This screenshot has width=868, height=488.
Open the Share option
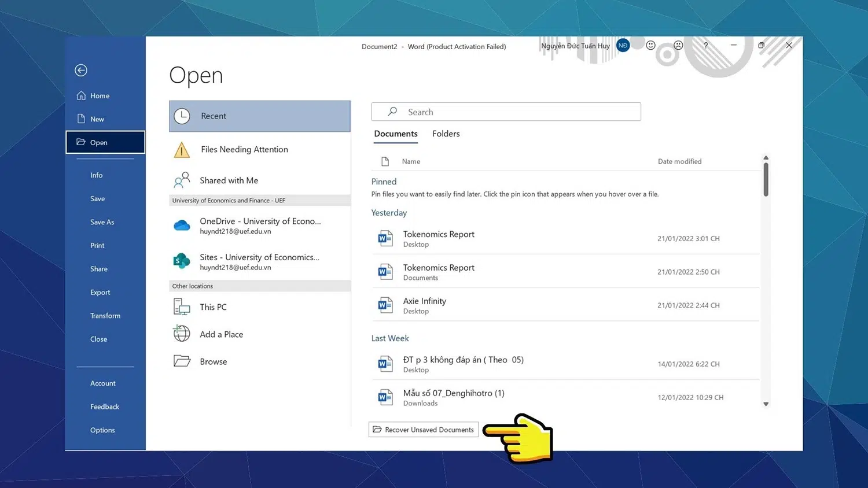(105, 269)
